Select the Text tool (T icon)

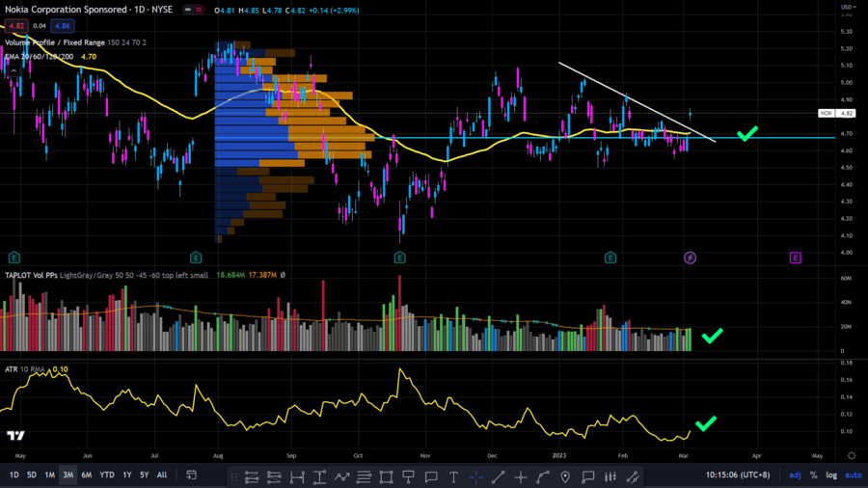click(x=453, y=476)
